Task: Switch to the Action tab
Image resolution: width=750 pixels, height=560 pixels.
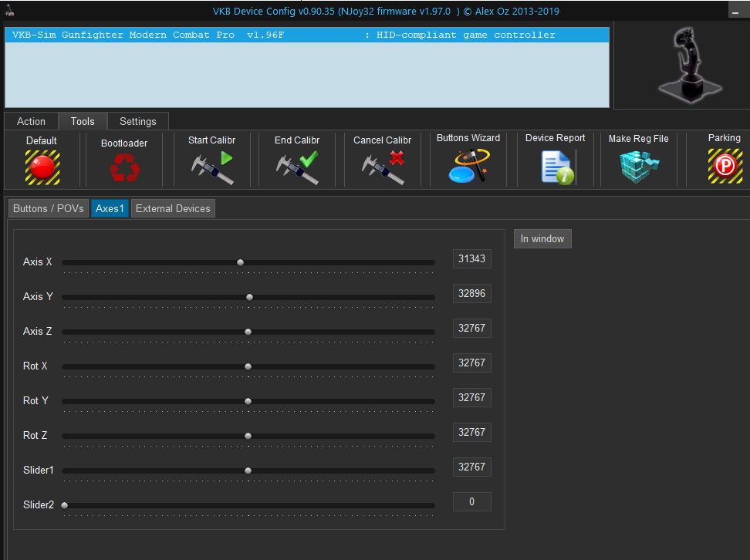Action: (x=31, y=121)
